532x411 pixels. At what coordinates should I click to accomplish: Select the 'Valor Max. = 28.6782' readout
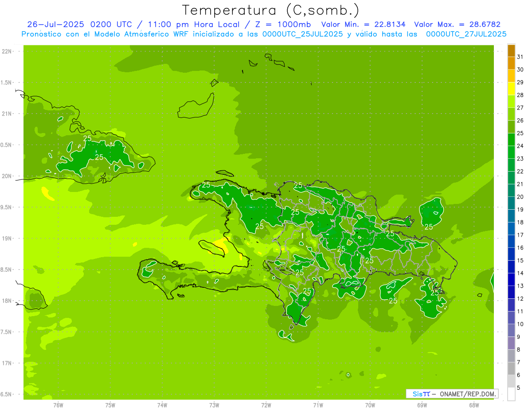[458, 24]
